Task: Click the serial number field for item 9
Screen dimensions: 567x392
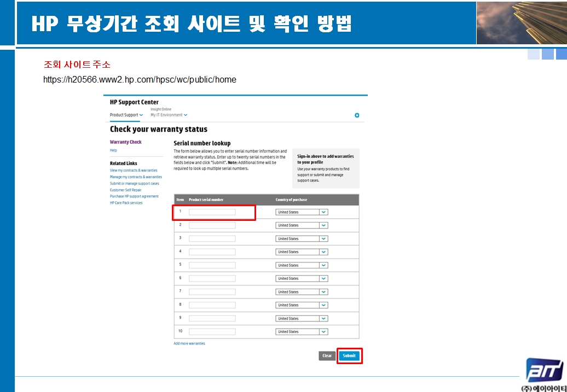Action: click(x=212, y=319)
